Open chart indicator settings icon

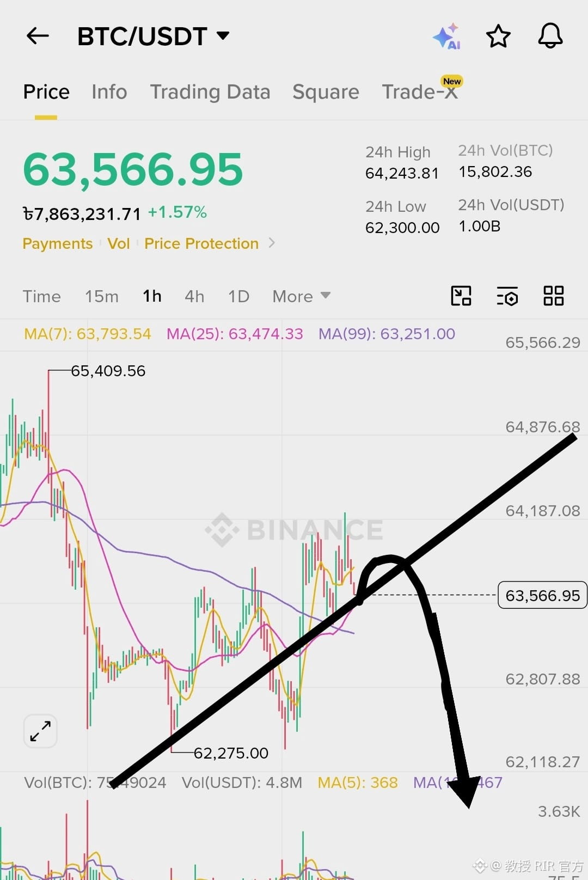coord(507,296)
